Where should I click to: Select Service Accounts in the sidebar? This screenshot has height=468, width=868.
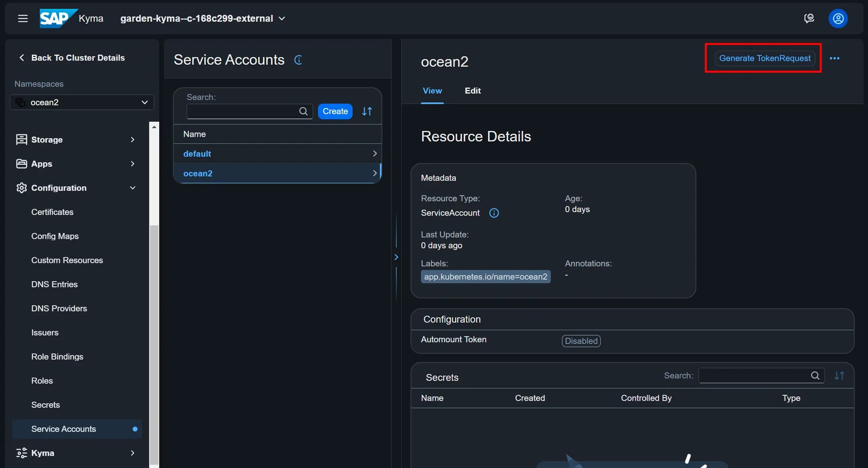(x=77, y=429)
